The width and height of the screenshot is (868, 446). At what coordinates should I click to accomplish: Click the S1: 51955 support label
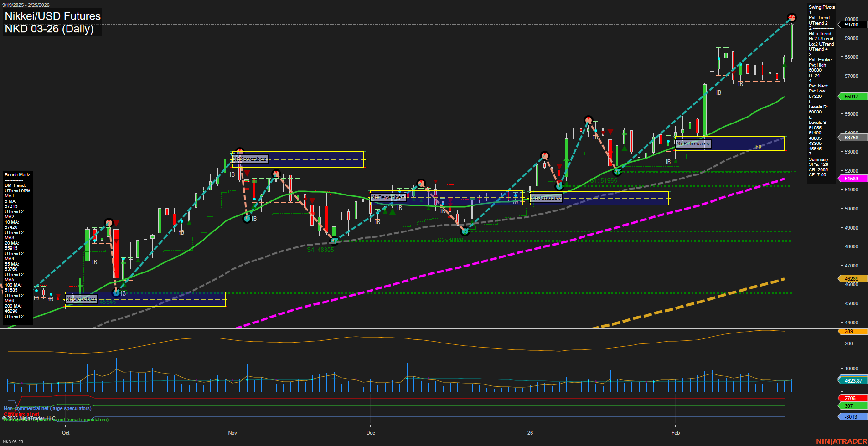tap(603, 180)
